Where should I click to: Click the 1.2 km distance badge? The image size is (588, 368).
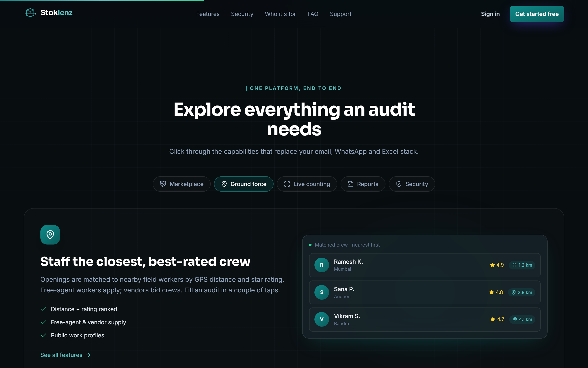tap(522, 265)
